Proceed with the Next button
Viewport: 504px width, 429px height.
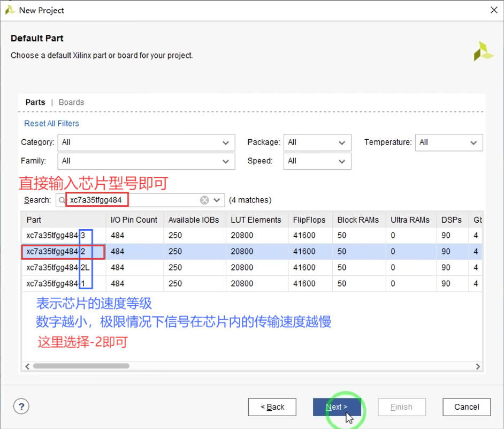337,407
